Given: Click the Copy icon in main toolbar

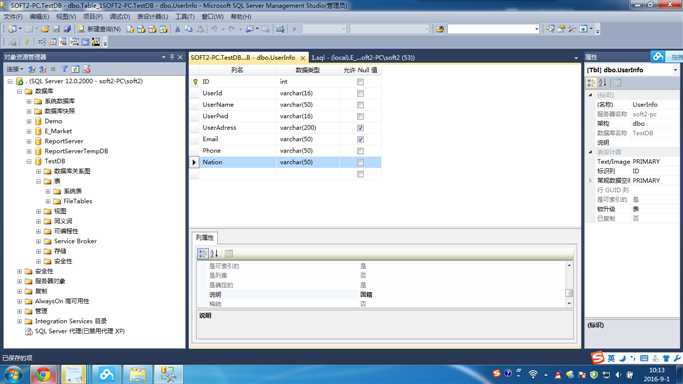Looking at the screenshot, I should tap(189, 29).
